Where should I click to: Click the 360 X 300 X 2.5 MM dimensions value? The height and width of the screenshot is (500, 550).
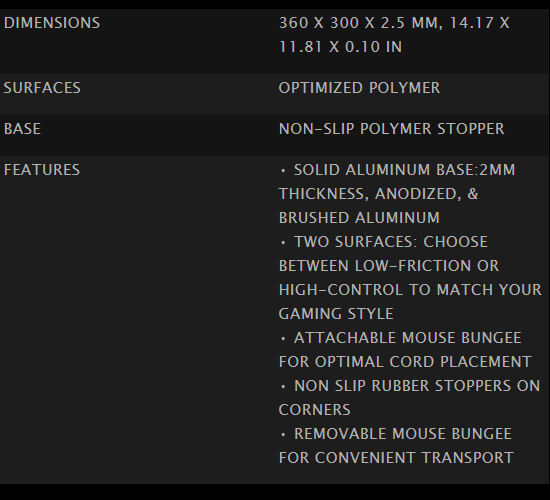coord(358,23)
